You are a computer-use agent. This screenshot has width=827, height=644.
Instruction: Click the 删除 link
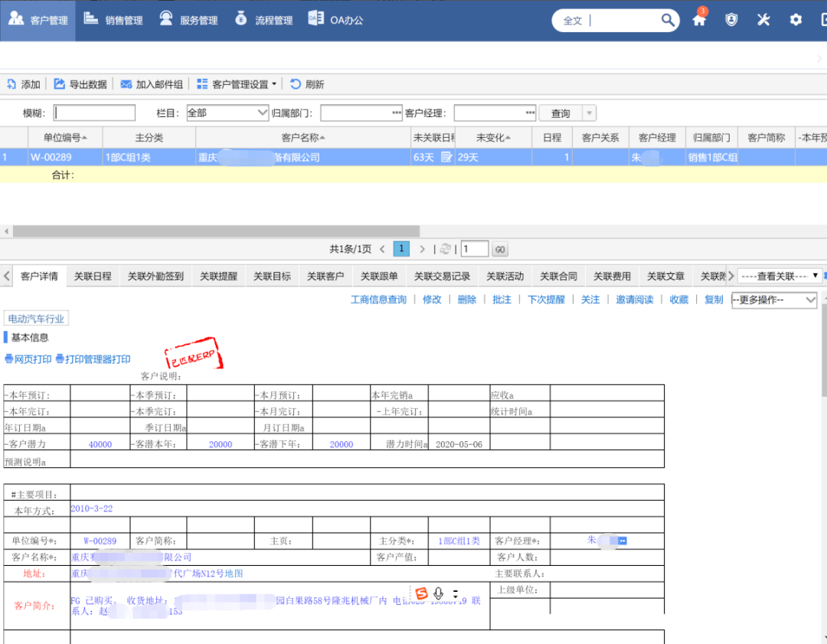click(467, 299)
